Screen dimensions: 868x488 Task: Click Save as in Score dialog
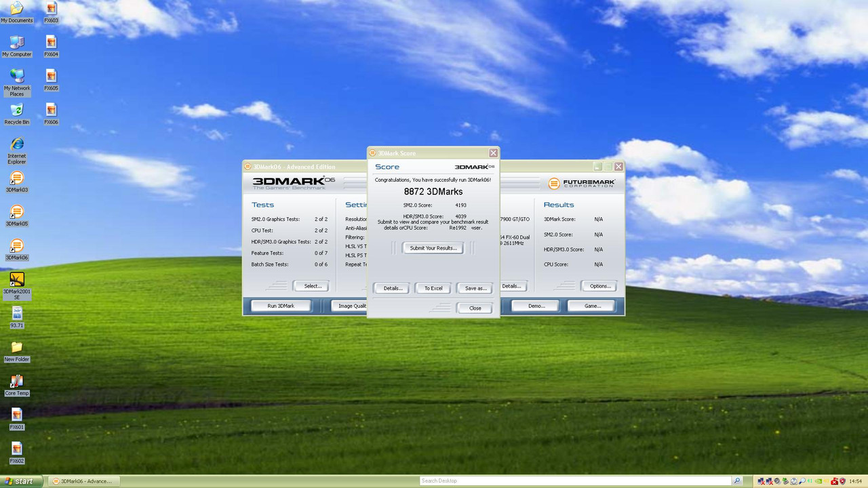click(475, 288)
